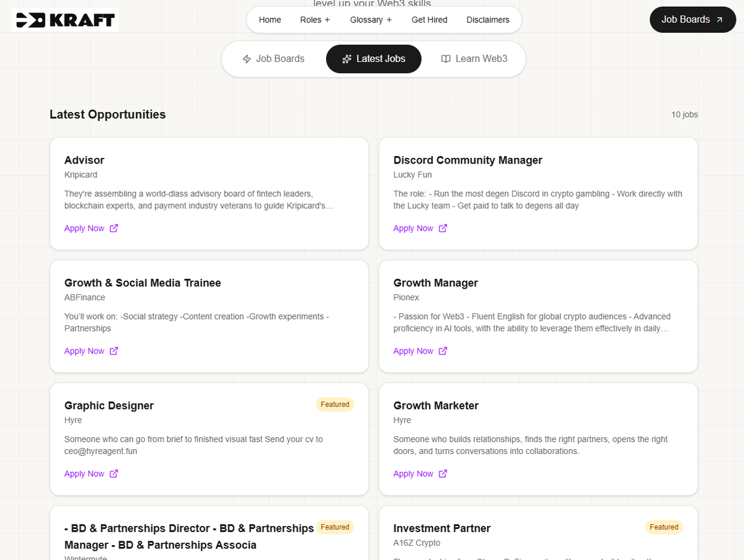The width and height of the screenshot is (744, 560).
Task: Select the Latest Jobs tab
Action: click(x=374, y=59)
